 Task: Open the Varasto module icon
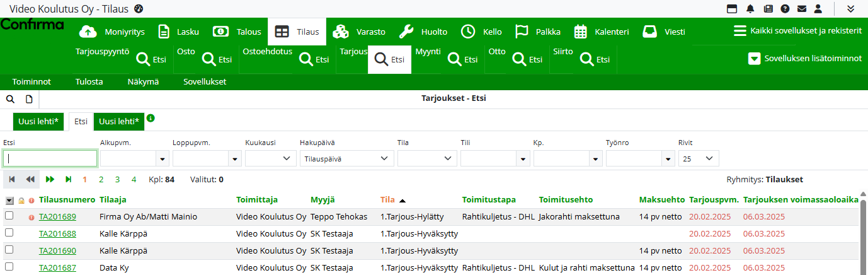[341, 32]
